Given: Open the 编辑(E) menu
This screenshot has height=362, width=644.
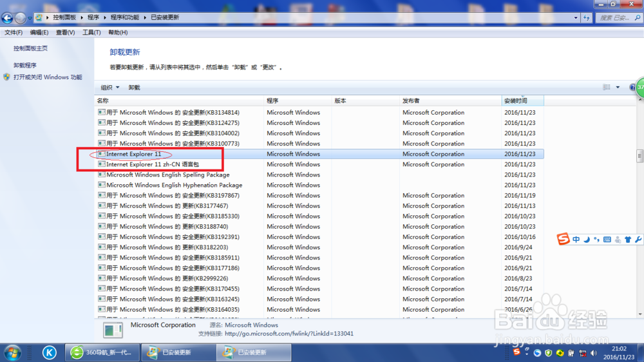Looking at the screenshot, I should point(39,32).
